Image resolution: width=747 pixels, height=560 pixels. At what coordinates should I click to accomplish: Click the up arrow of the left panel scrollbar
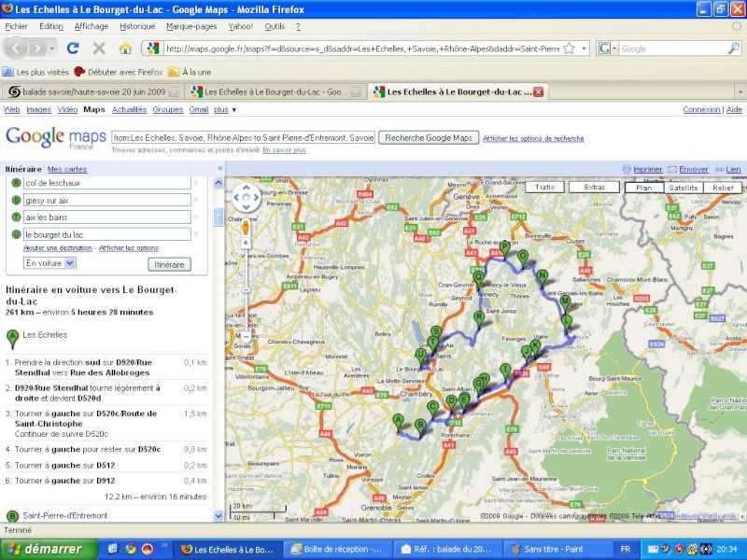click(x=218, y=183)
